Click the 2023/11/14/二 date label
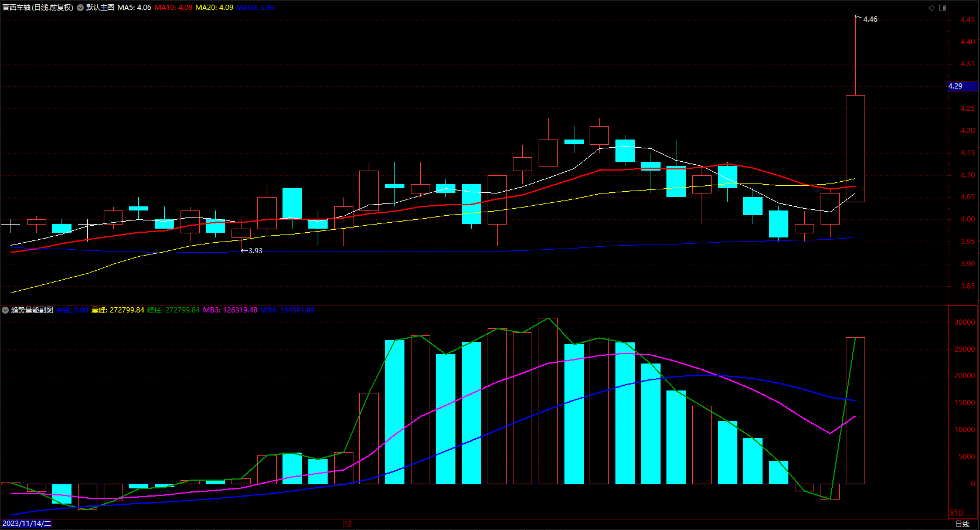The height and width of the screenshot is (530, 980). point(27,524)
